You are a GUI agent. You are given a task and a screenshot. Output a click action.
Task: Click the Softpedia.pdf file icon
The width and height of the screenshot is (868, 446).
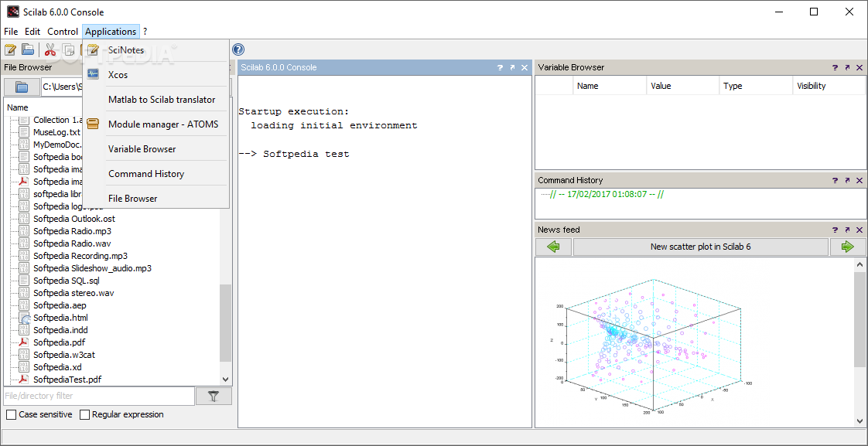24,342
